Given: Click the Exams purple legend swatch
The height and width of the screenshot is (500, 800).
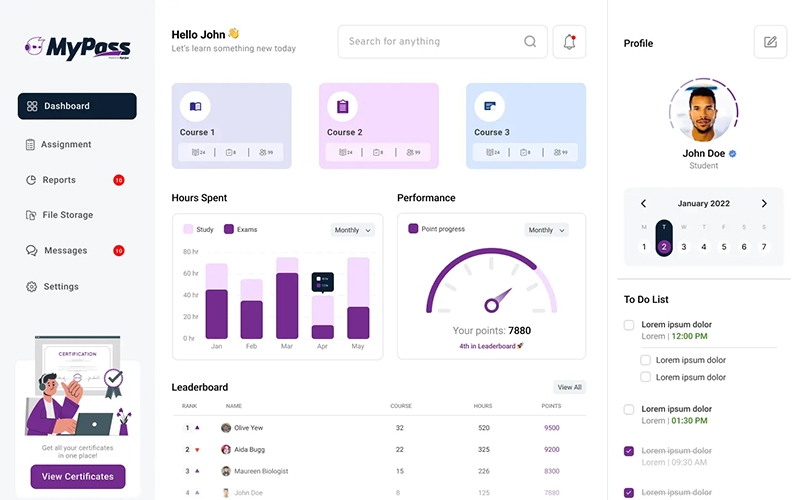Looking at the screenshot, I should [x=228, y=229].
